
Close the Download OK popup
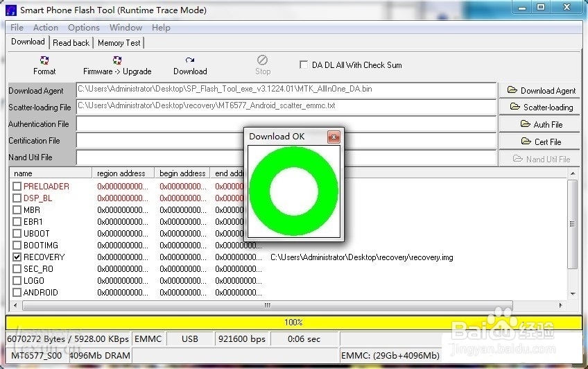point(334,137)
